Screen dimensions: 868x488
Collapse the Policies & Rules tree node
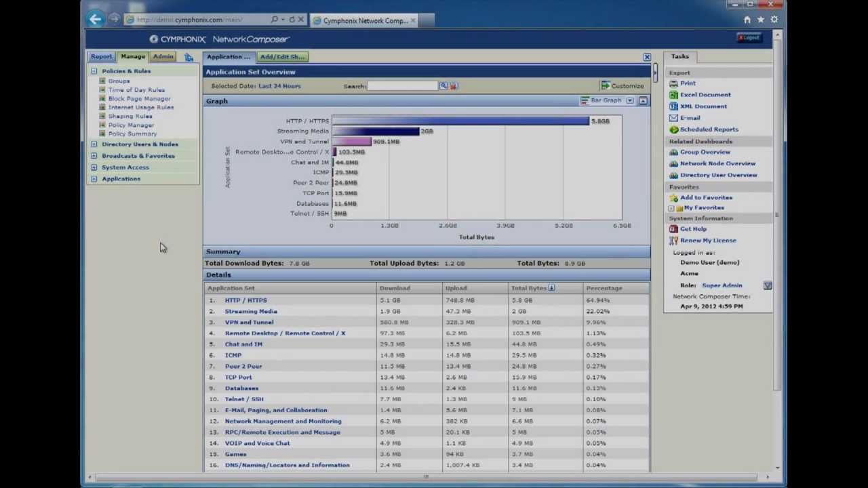pyautogui.click(x=94, y=71)
